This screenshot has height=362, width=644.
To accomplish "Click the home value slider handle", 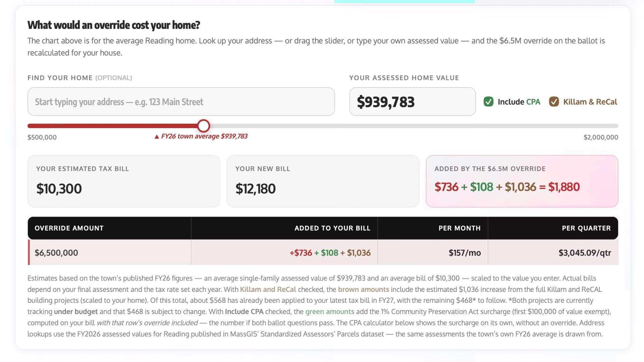I will pos(204,126).
